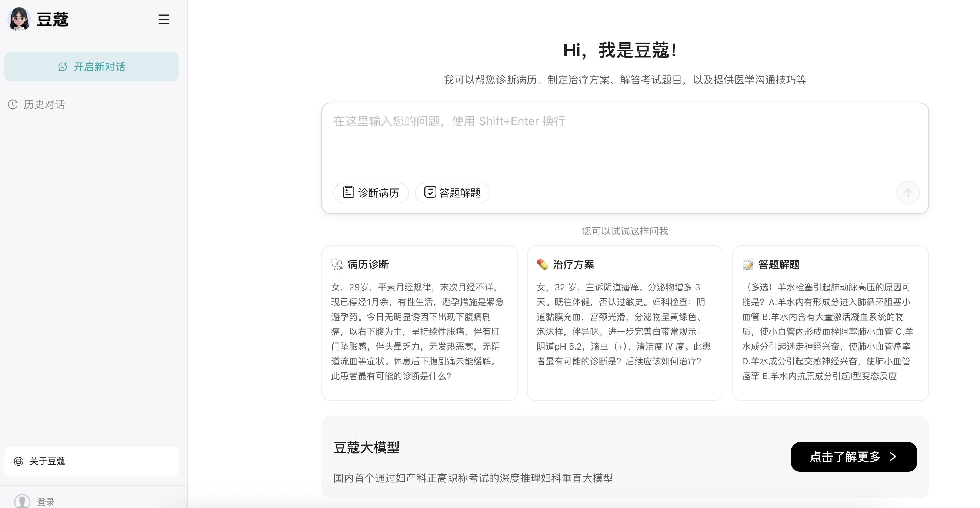Open the 治疗方案 example card
The width and height of the screenshot is (980, 508).
(x=625, y=323)
